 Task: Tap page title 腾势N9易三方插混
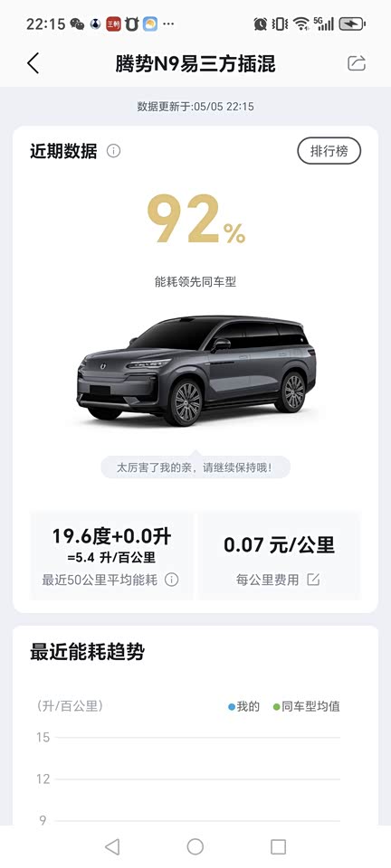pyautogui.click(x=195, y=64)
